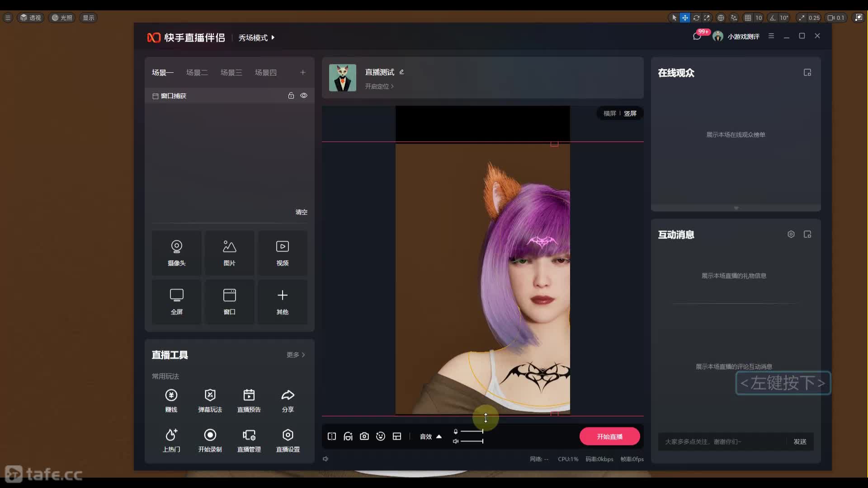
Task: Add a window capture source (窗口)
Action: coord(229,302)
